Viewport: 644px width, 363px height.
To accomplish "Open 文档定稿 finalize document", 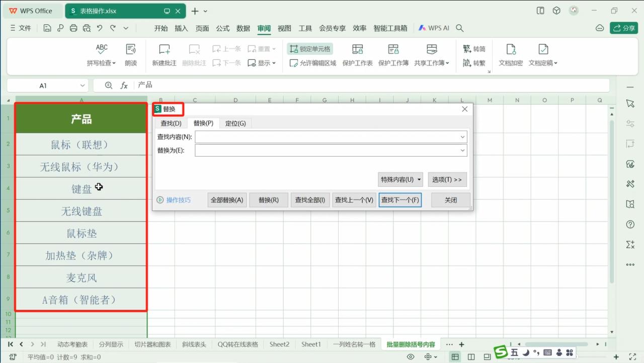I will pos(543,55).
